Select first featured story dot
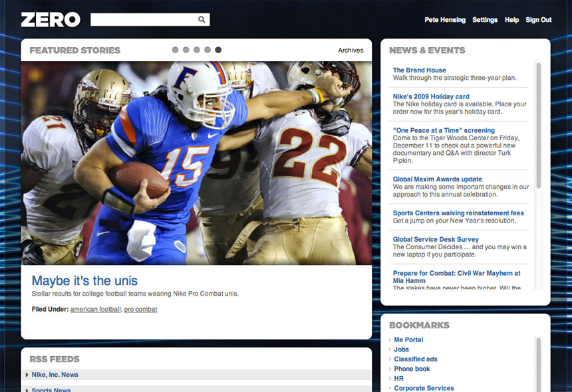The image size is (572, 392). point(175,50)
